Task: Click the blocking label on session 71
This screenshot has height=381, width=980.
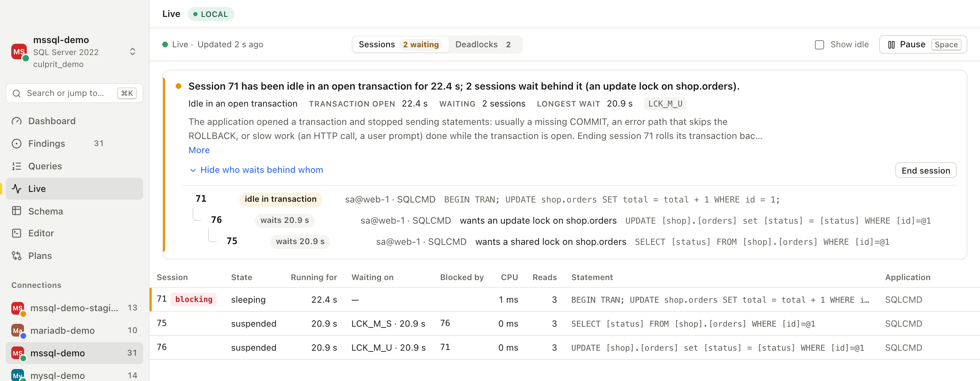Action: 194,300
